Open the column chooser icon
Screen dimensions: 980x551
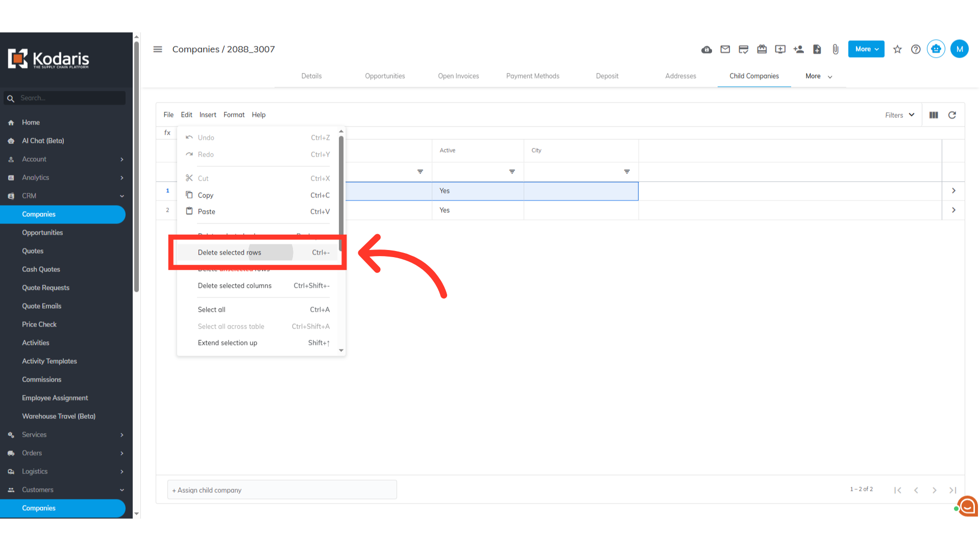(x=934, y=115)
